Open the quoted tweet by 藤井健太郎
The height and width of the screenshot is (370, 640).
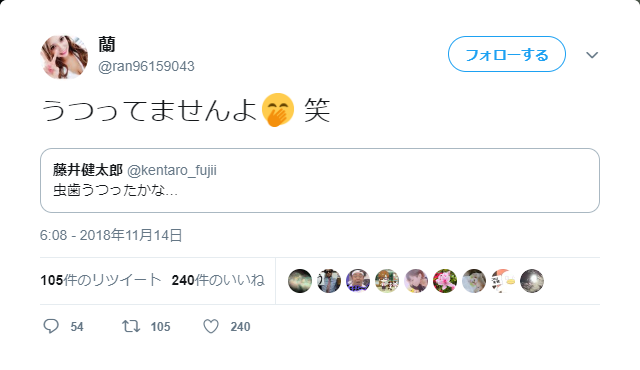point(320,180)
